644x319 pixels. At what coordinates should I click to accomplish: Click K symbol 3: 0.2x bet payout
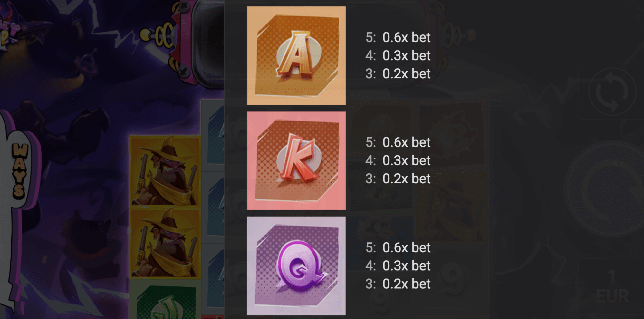coord(398,179)
